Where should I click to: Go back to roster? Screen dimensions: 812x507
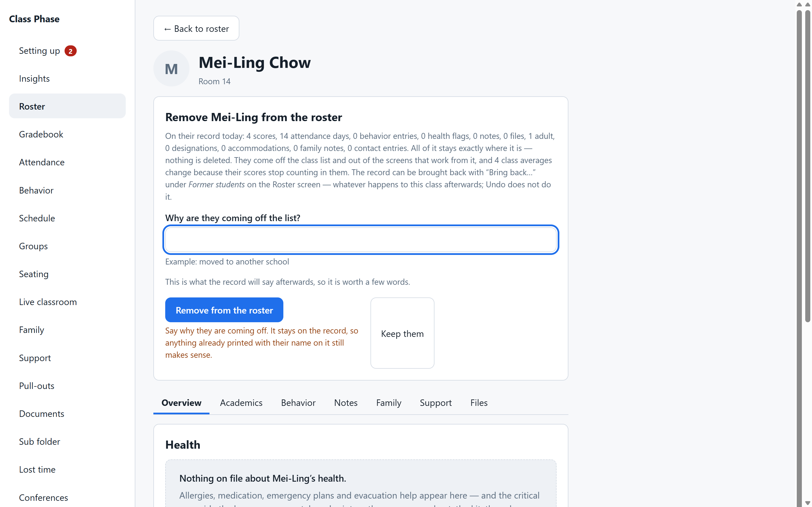point(196,28)
